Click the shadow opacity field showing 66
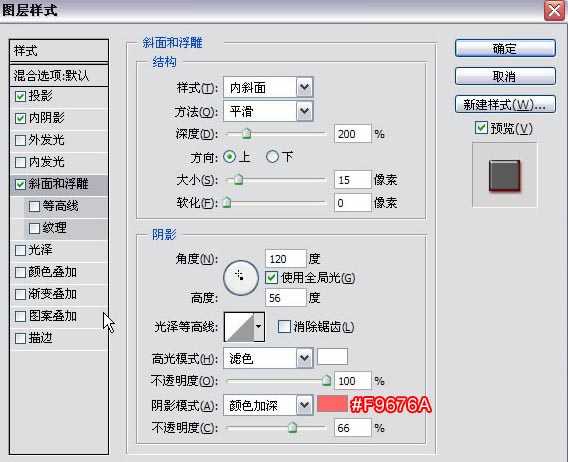The height and width of the screenshot is (462, 568). coord(353,428)
